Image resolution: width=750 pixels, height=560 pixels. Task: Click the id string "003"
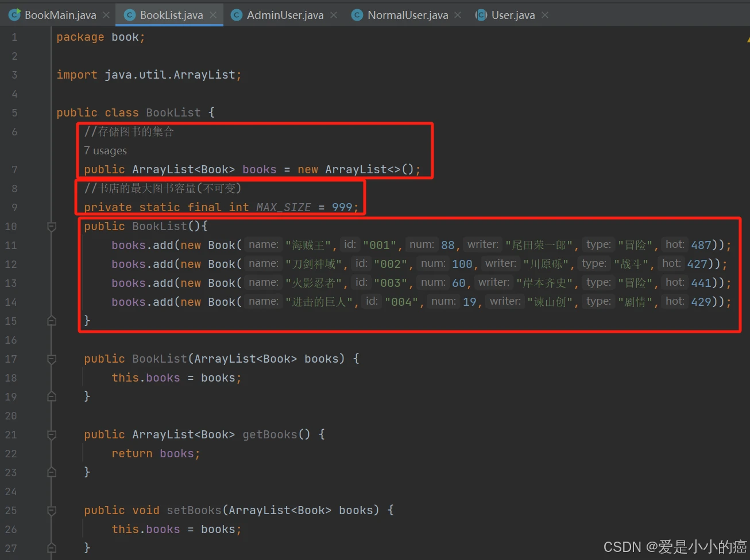pyautogui.click(x=391, y=283)
